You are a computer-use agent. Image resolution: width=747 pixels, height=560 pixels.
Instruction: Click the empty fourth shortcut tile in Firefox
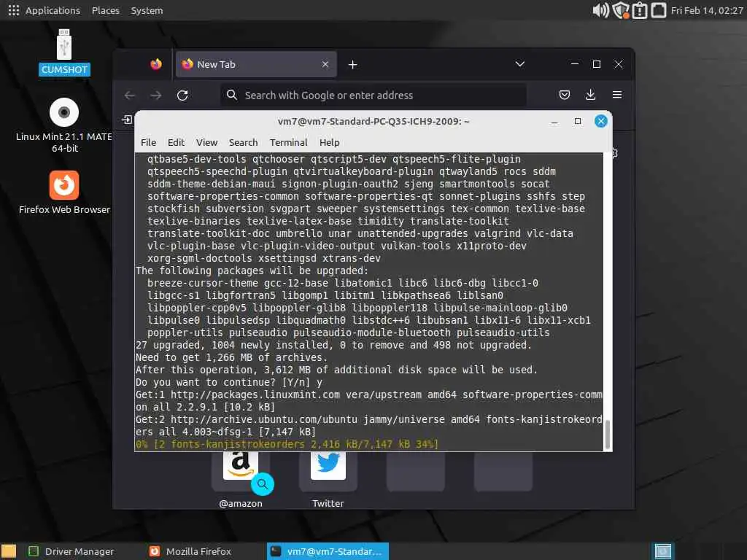pos(503,472)
